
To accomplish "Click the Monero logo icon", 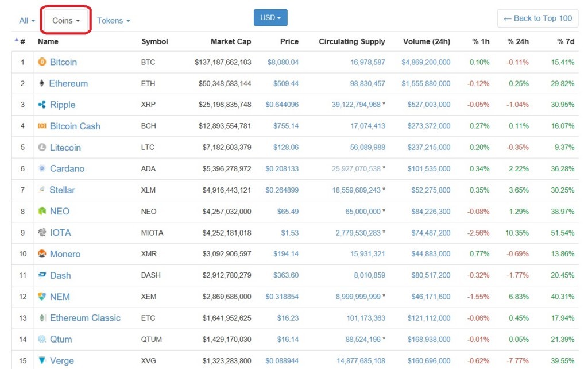I will [42, 253].
